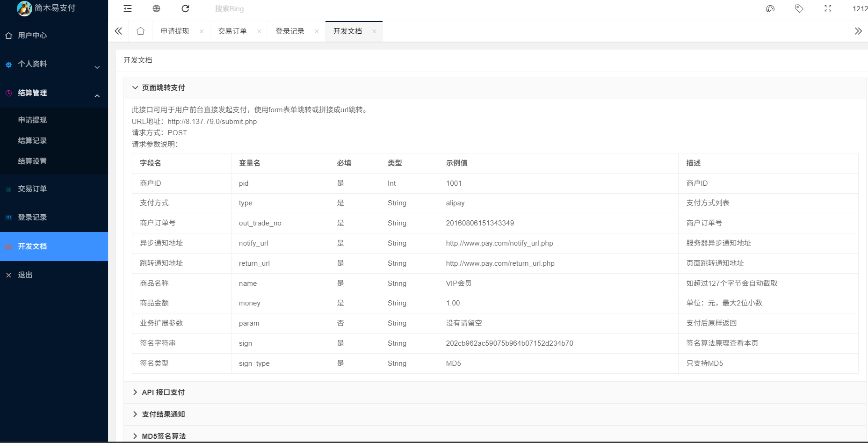
Task: Collapse the 页面跳转支付 section
Action: tap(163, 87)
